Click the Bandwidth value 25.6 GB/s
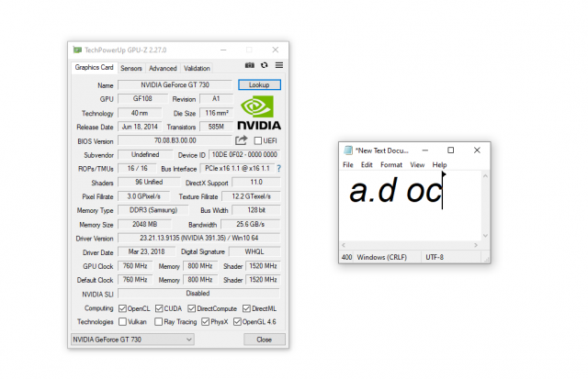The image size is (588, 379). (251, 224)
